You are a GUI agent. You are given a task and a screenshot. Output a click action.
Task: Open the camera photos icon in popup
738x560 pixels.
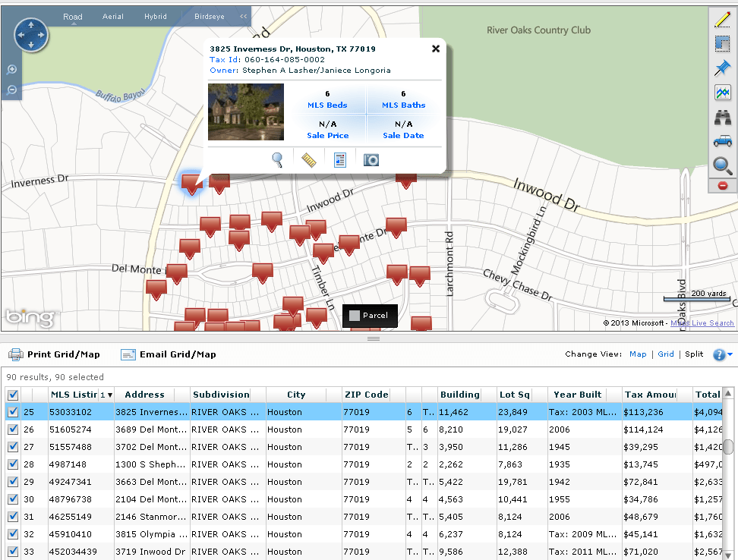371,160
